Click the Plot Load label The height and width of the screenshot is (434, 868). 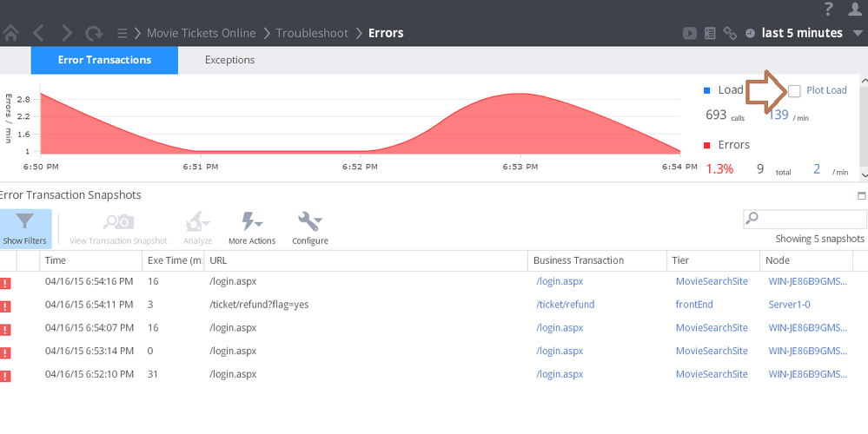[x=826, y=90]
